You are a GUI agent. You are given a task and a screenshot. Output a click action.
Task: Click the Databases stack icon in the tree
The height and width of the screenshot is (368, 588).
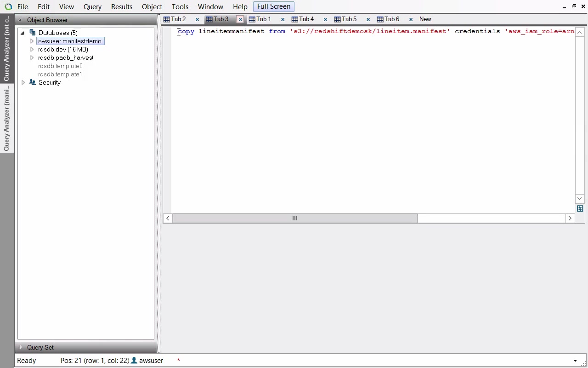click(x=32, y=33)
